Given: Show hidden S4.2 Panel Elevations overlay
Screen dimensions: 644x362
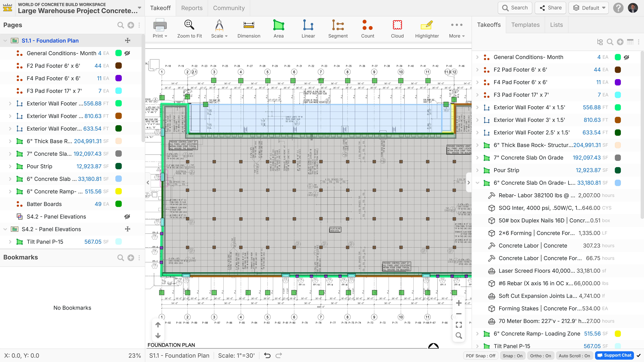Looking at the screenshot, I should pos(127,217).
